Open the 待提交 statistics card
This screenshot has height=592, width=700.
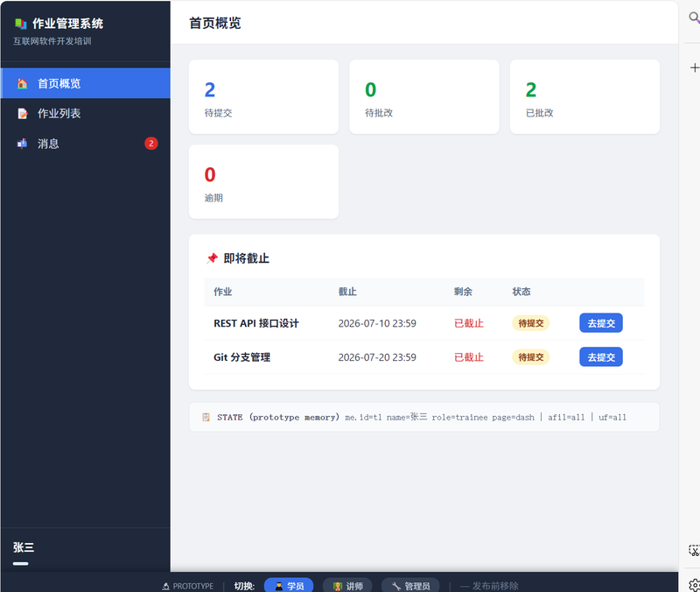(263, 96)
